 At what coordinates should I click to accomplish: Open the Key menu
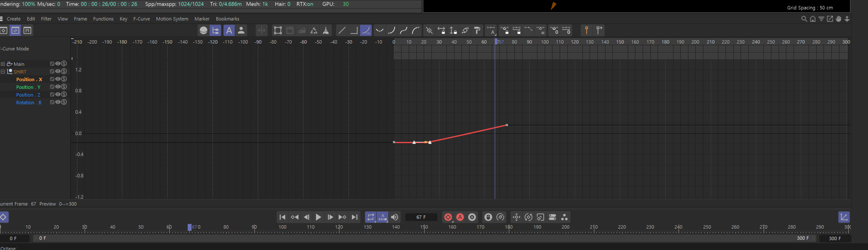point(124,19)
